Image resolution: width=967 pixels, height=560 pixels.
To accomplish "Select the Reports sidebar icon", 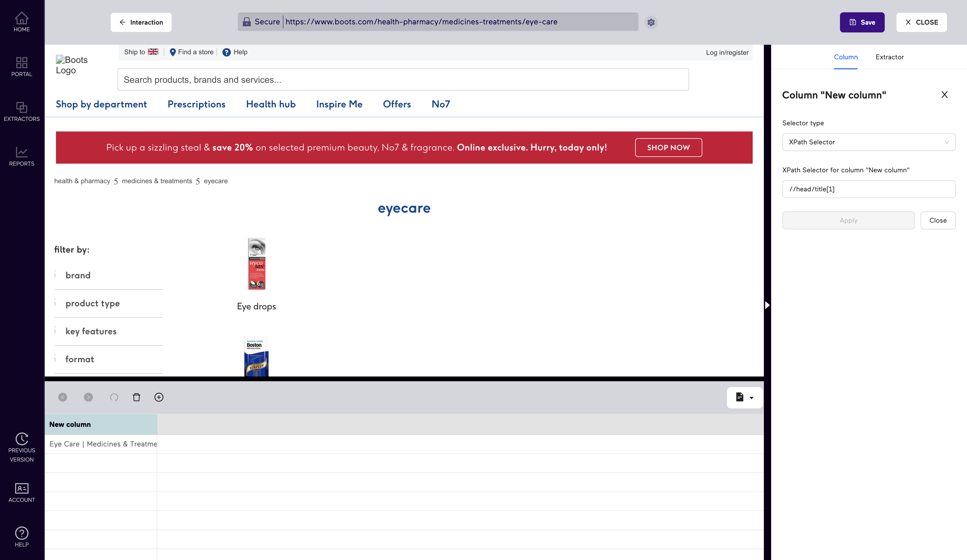I will (22, 155).
